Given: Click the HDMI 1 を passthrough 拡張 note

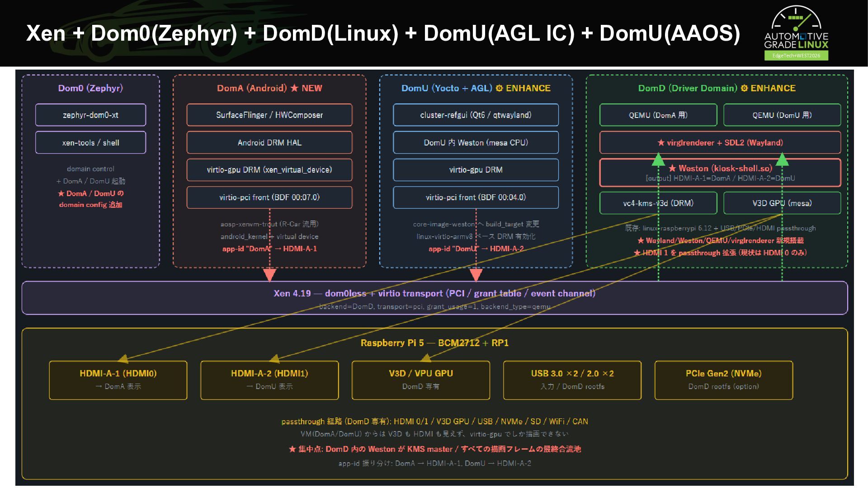Looking at the screenshot, I should click(x=720, y=253).
